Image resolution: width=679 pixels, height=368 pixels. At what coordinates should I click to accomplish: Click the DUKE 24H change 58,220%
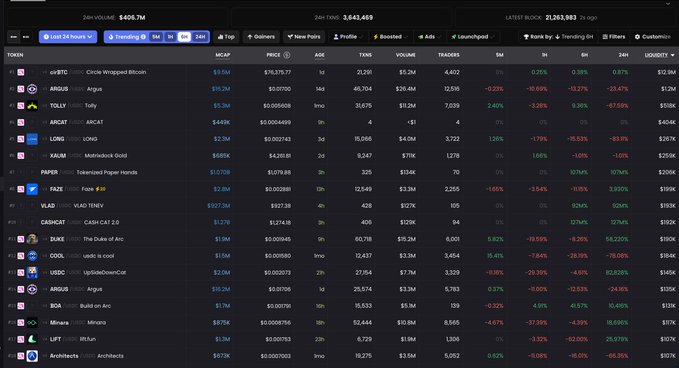click(617, 239)
